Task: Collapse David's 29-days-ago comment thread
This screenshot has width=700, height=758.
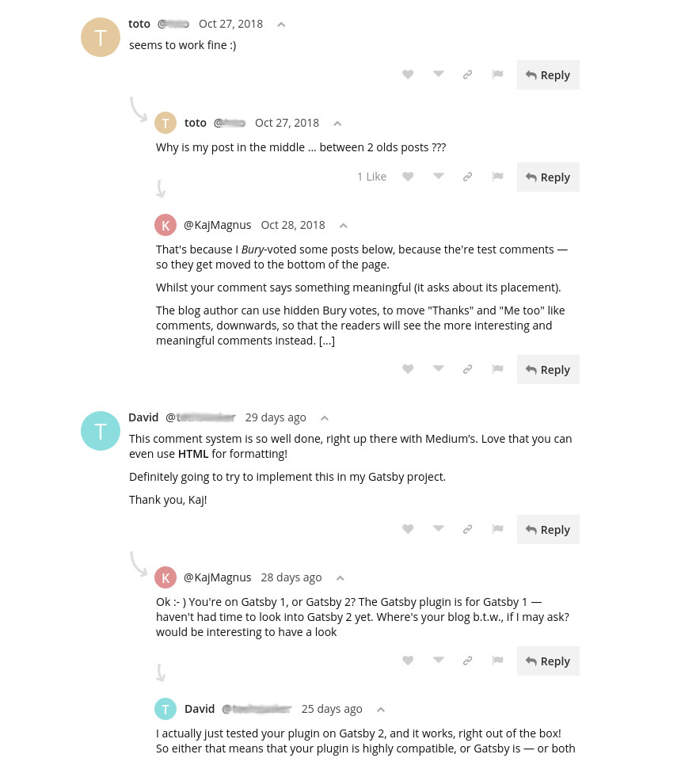Action: (x=324, y=417)
